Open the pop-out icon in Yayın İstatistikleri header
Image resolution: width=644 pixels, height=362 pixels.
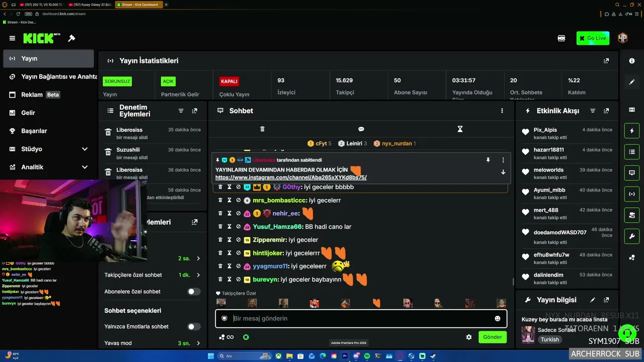[606, 61]
